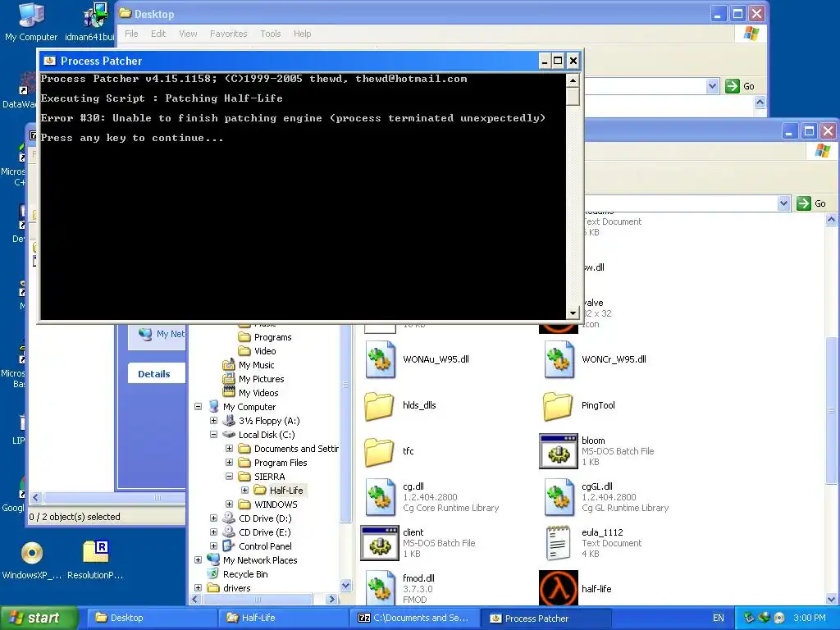Collapse the SIERRA tree node

[x=230, y=477]
